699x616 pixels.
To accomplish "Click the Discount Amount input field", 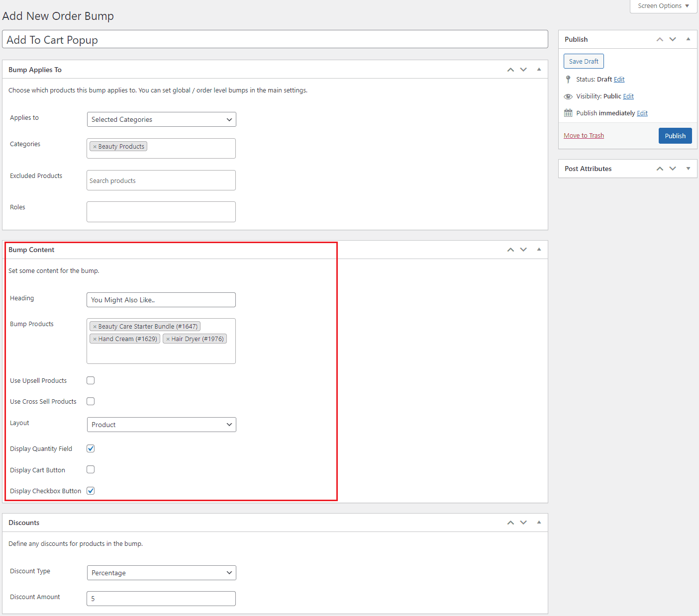I will pyautogui.click(x=161, y=599).
